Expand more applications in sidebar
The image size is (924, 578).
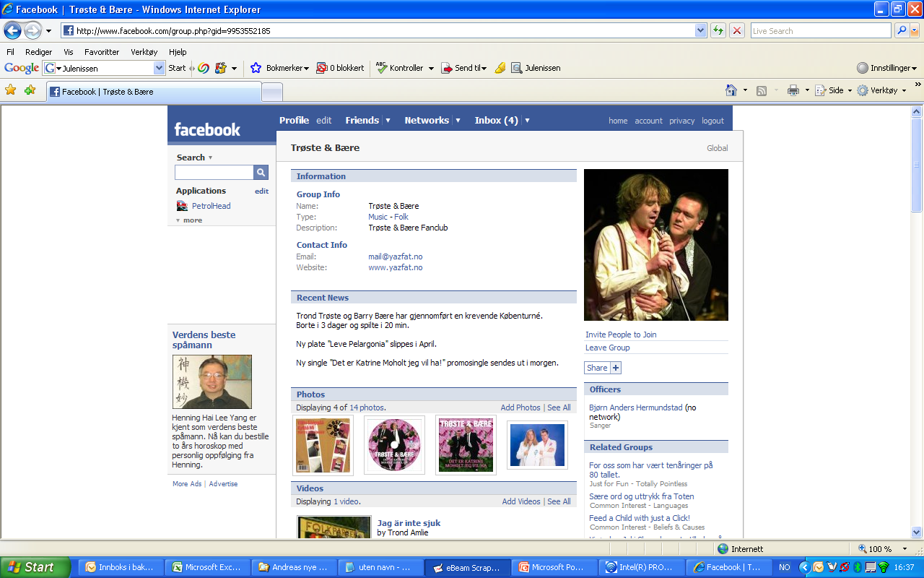tap(189, 220)
